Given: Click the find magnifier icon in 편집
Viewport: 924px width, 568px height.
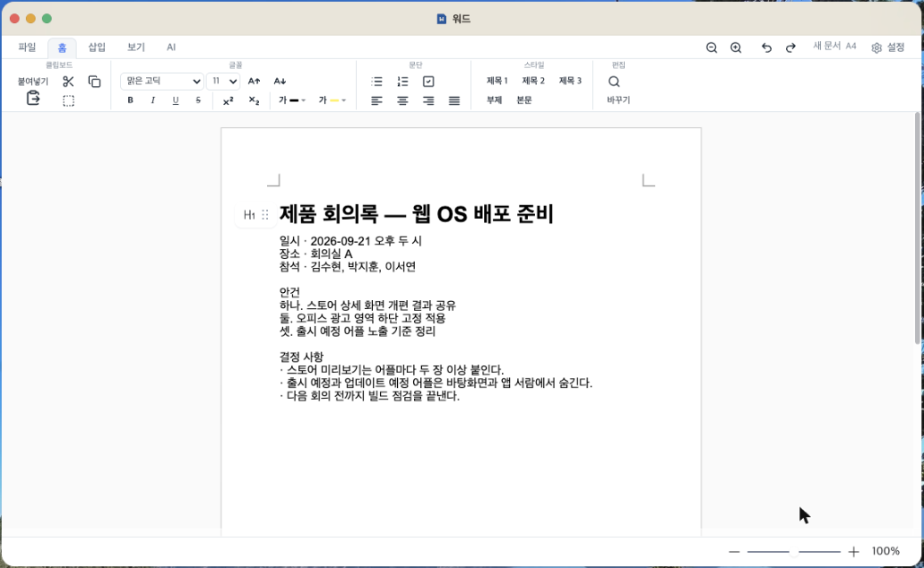Looking at the screenshot, I should tap(614, 82).
